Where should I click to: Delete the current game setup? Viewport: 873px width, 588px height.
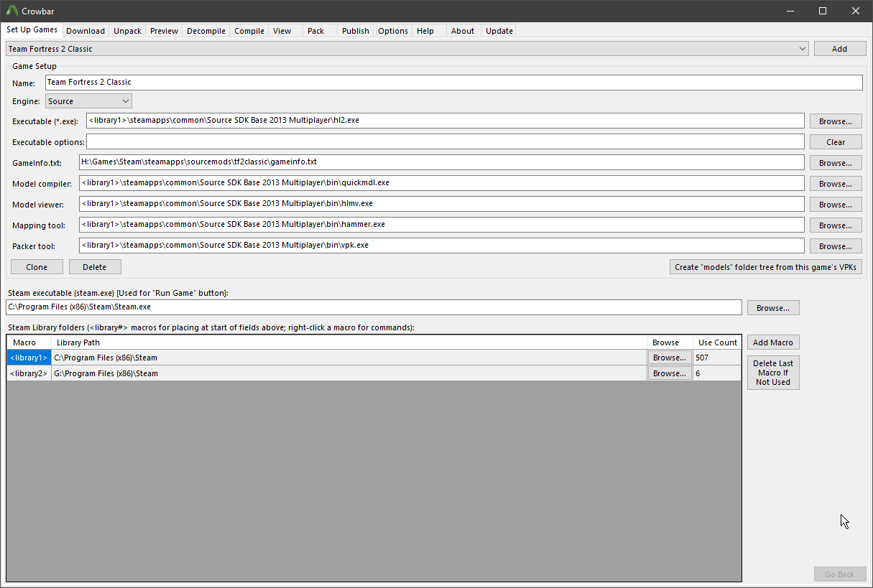pyautogui.click(x=95, y=267)
